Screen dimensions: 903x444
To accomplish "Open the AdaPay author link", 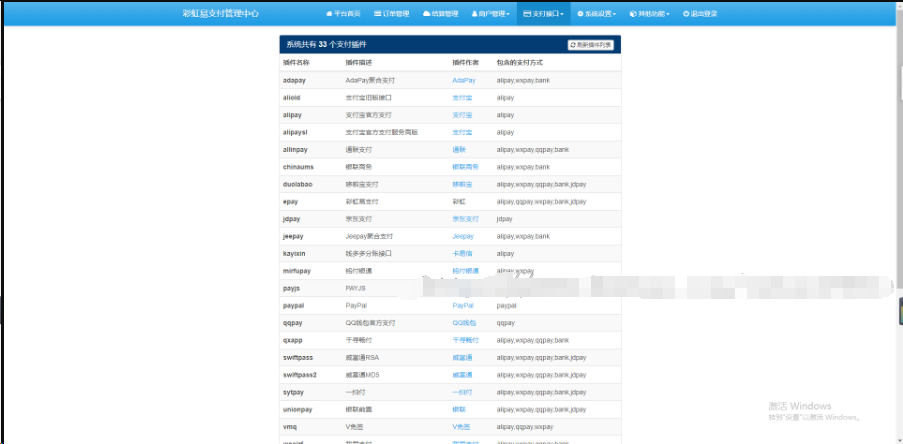I will click(x=463, y=80).
